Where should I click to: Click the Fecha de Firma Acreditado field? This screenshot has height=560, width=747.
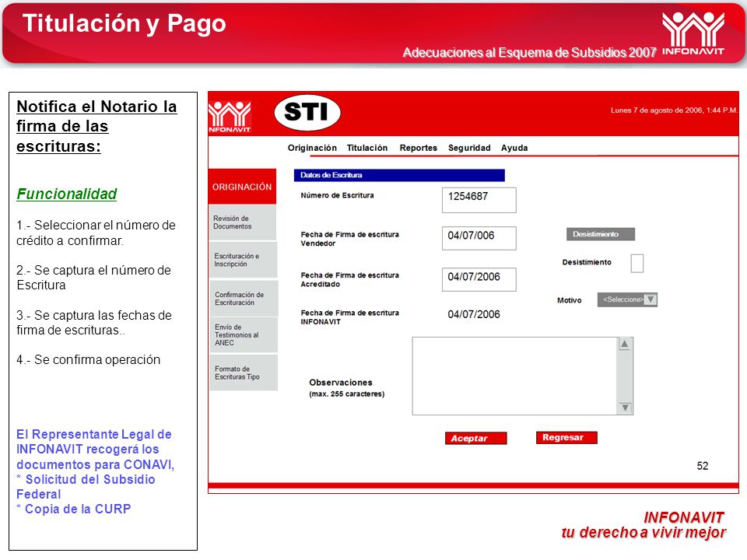tap(479, 279)
